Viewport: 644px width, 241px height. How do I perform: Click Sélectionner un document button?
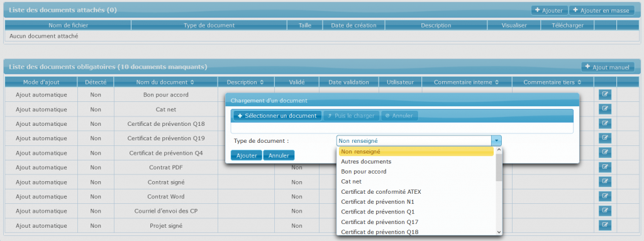tap(277, 116)
